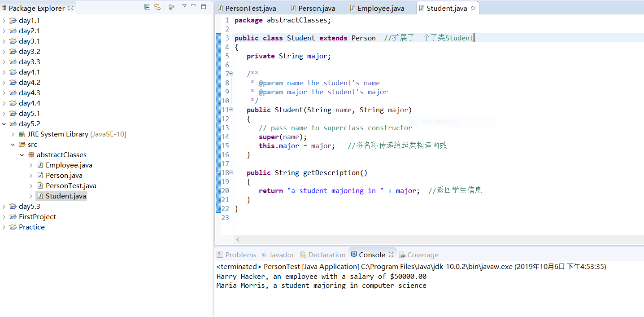Select day4.2 project label
The image size is (644, 317).
coord(30,83)
